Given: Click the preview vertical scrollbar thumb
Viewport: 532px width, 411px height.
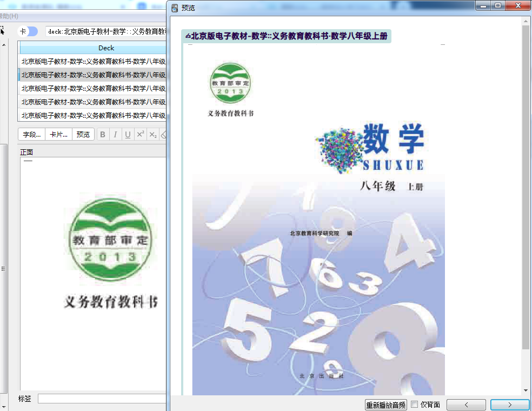Looking at the screenshot, I should 526,187.
